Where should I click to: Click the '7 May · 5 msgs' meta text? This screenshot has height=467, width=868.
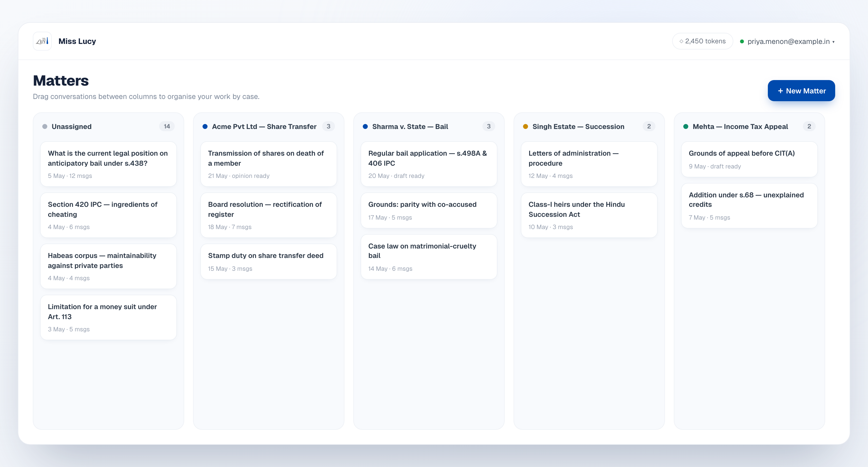point(709,217)
